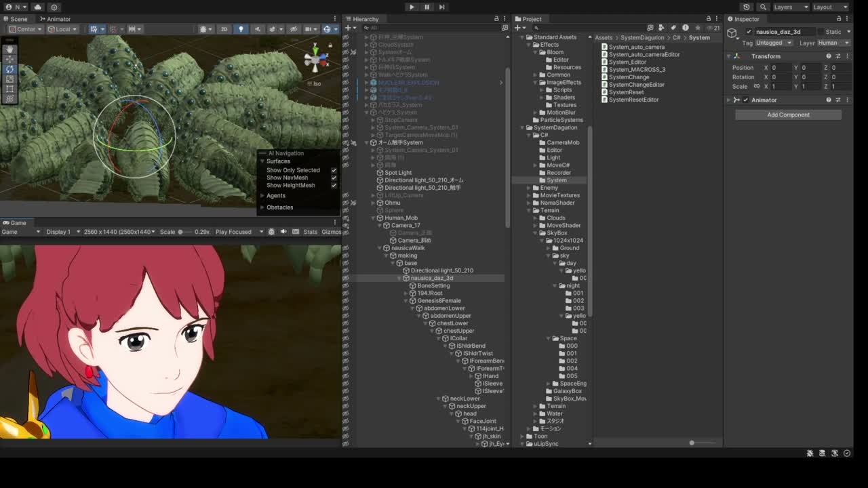This screenshot has width=868, height=488.
Task: Toggle scene lighting with the lightbulb icon
Action: pos(241,29)
